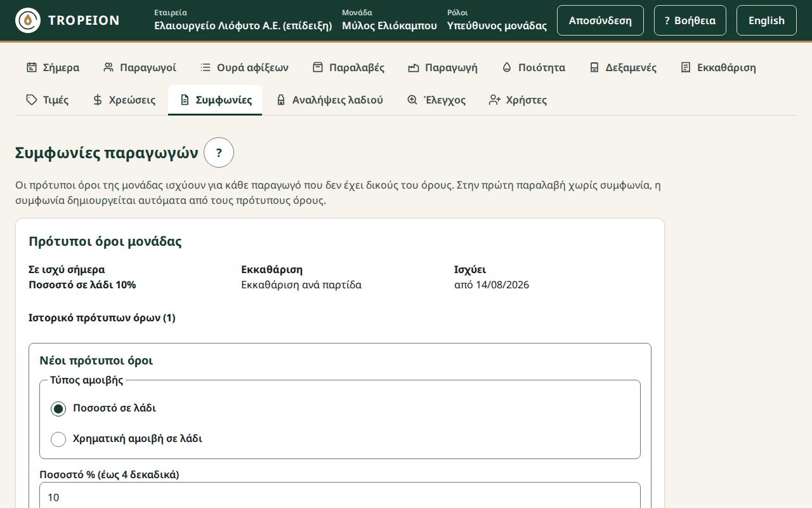Go to the Χρεώσεις tab

(x=124, y=100)
